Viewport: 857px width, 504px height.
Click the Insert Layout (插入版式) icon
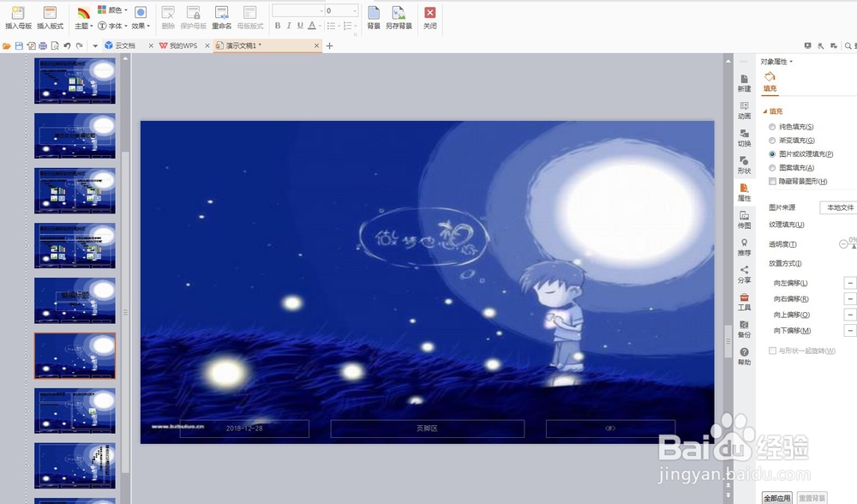point(50,17)
